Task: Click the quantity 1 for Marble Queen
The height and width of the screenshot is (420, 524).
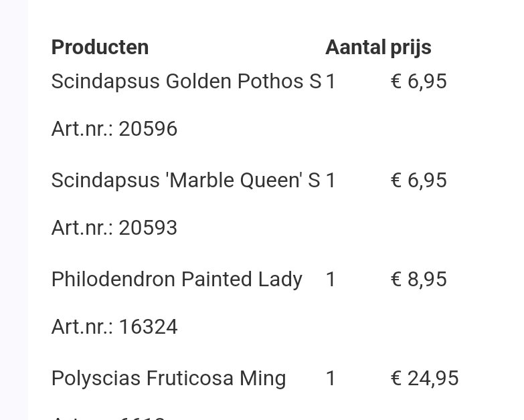Action: [331, 181]
